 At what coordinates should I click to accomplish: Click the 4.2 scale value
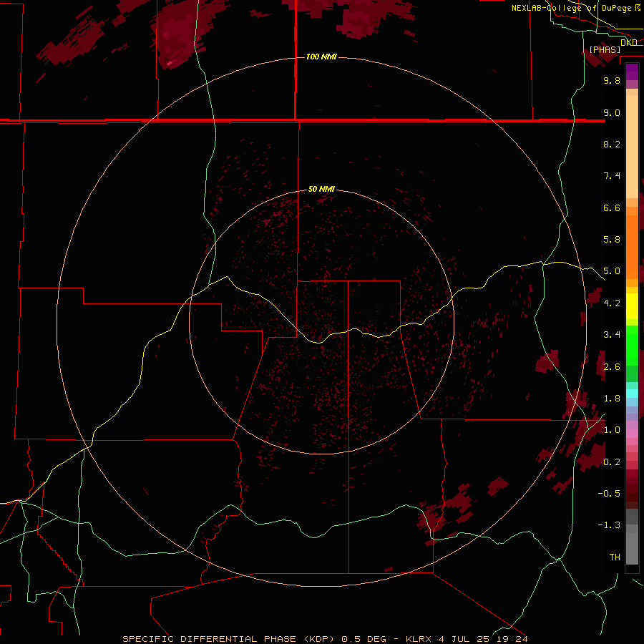coord(612,303)
